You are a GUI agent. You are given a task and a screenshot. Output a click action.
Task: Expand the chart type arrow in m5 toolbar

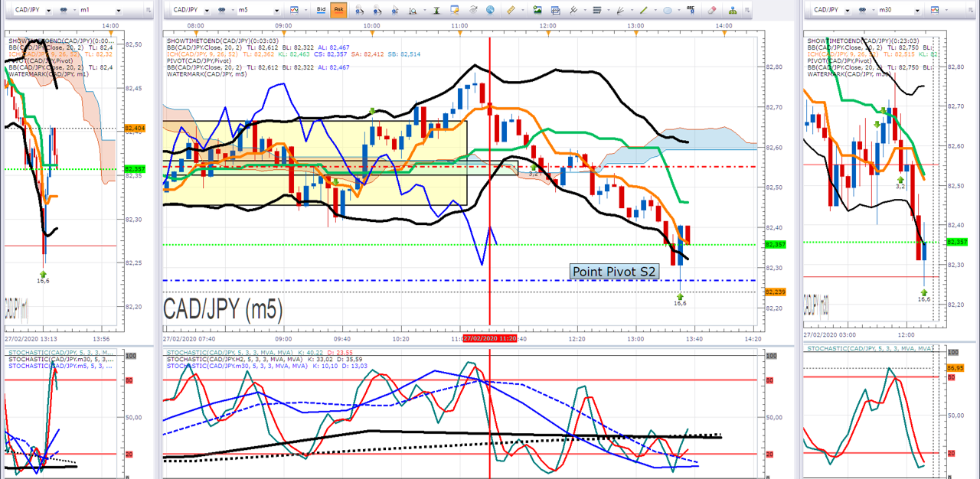pyautogui.click(x=305, y=11)
